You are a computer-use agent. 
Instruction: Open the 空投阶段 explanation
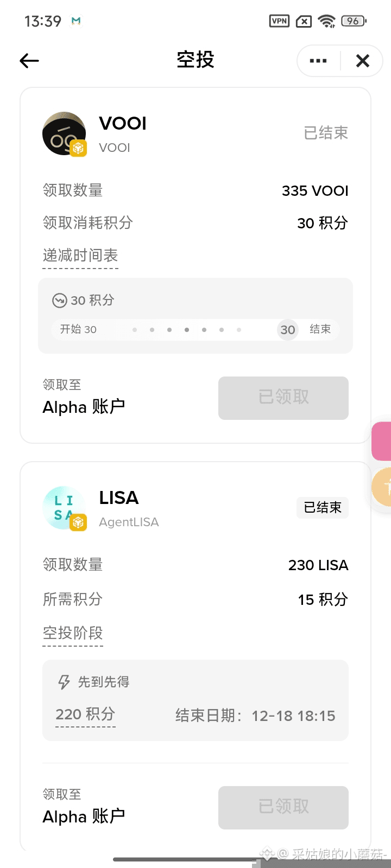(x=73, y=633)
